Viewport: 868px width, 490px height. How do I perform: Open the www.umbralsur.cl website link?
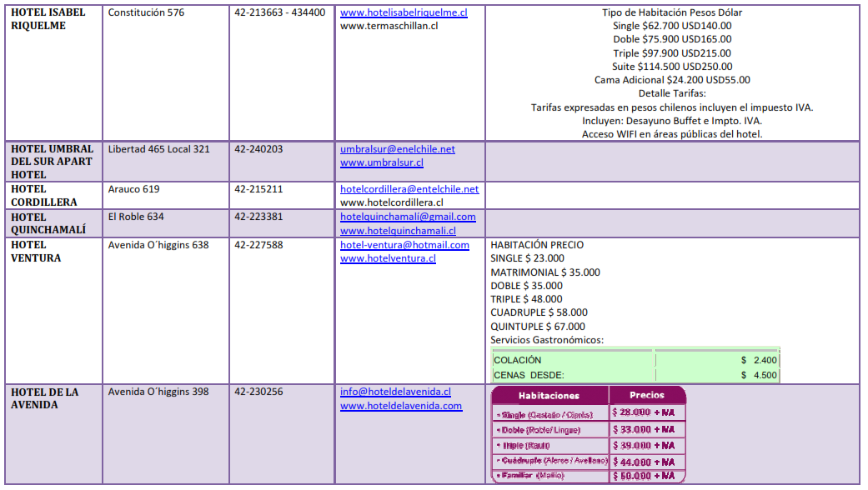tap(381, 162)
